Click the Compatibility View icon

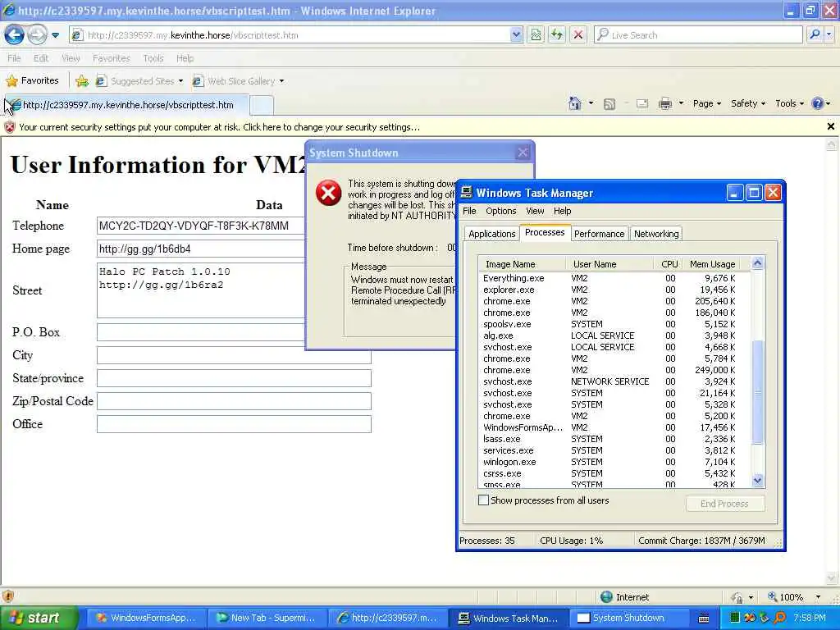click(536, 34)
